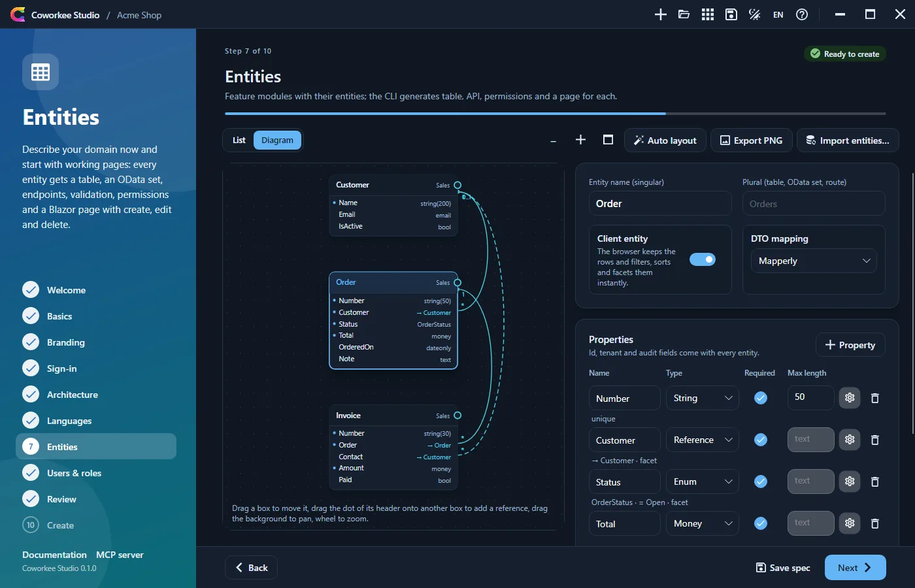The height and width of the screenshot is (588, 915).
Task: Open the MCP server link
Action: pos(120,555)
